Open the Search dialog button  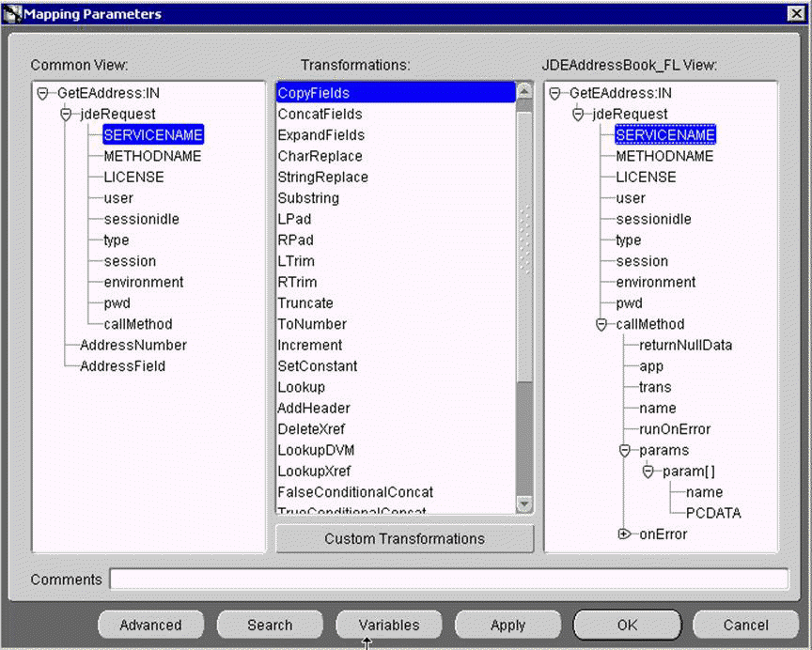coord(270,626)
